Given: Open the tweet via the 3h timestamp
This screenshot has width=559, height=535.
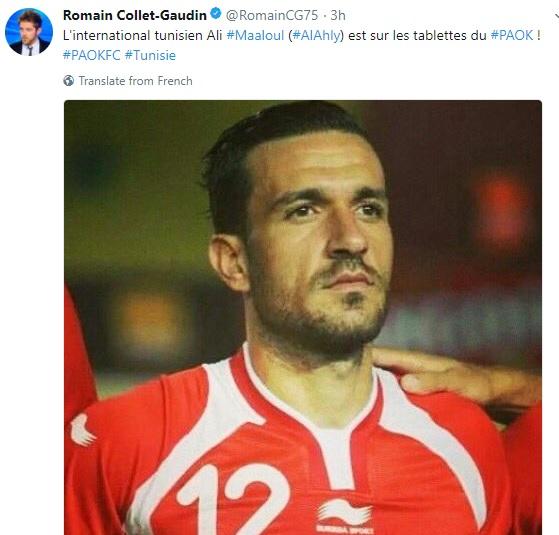Looking at the screenshot, I should [338, 15].
